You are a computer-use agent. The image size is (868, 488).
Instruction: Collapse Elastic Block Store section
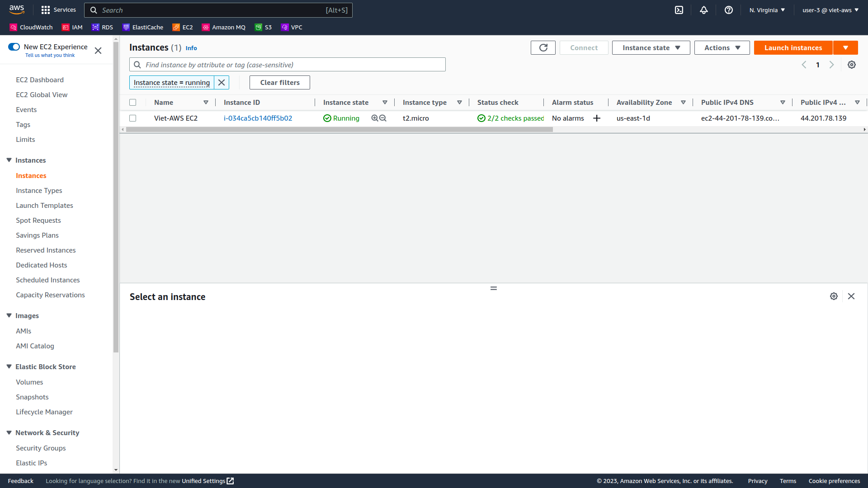pyautogui.click(x=9, y=366)
